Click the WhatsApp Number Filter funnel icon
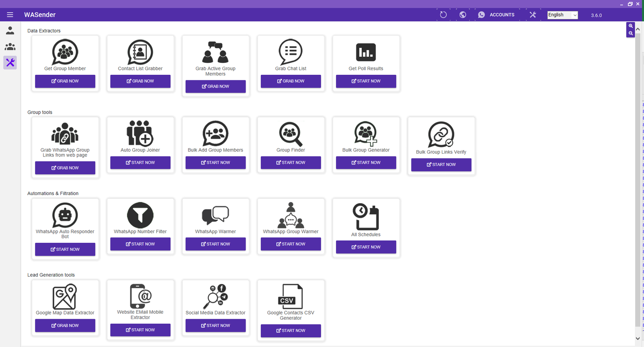This screenshot has height=347, width=644. pyautogui.click(x=140, y=215)
